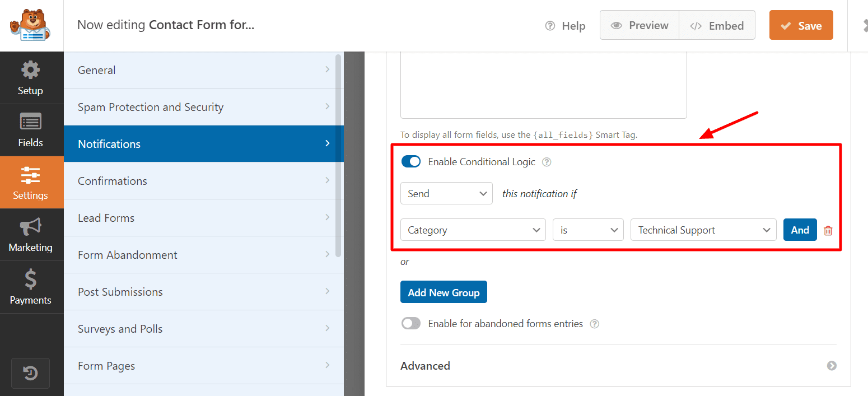Open the Marketing panel with megaphone icon
Viewport: 868px width, 396px height.
click(31, 235)
